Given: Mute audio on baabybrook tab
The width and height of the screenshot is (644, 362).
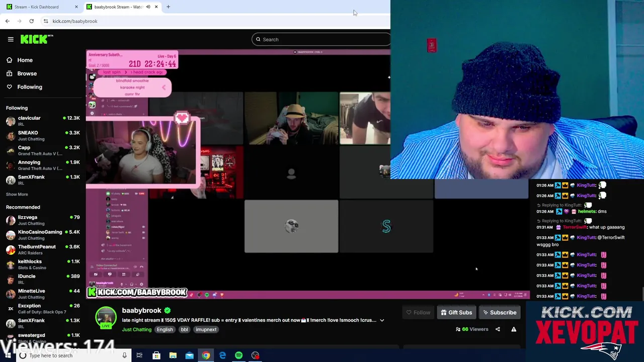Looking at the screenshot, I should 148,7.
